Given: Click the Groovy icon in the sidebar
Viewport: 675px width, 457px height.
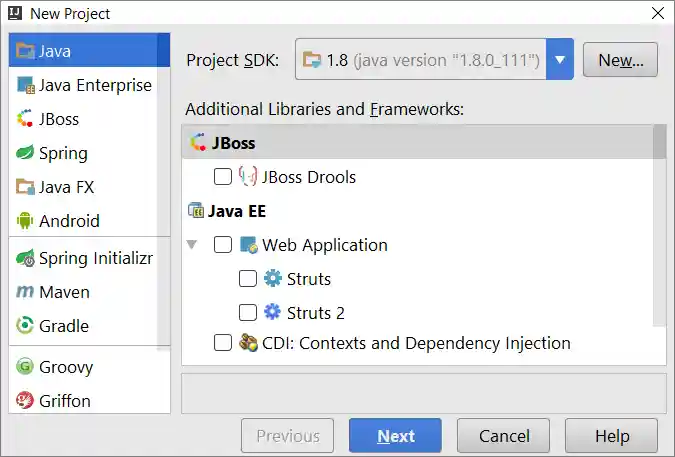Looking at the screenshot, I should 25,367.
